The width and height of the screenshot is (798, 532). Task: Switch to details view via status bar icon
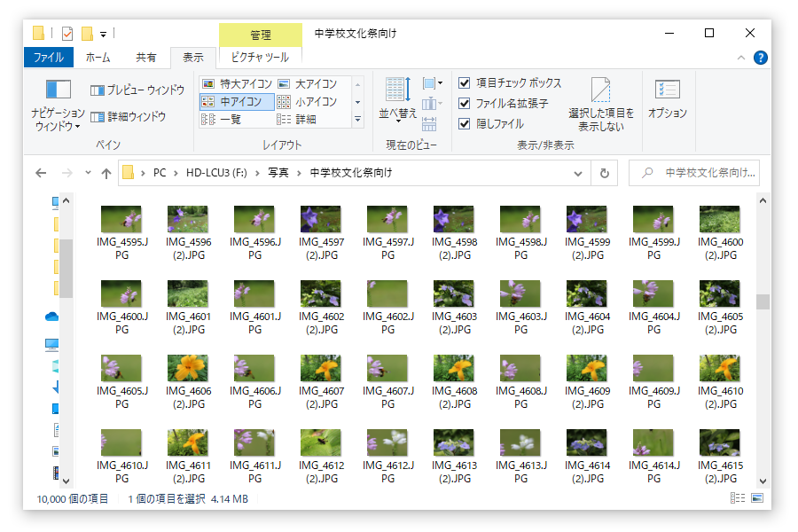(x=738, y=498)
